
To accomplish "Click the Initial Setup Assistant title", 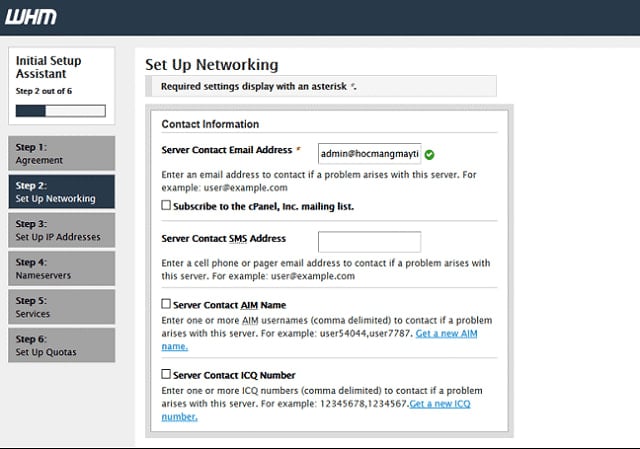I will click(48, 67).
